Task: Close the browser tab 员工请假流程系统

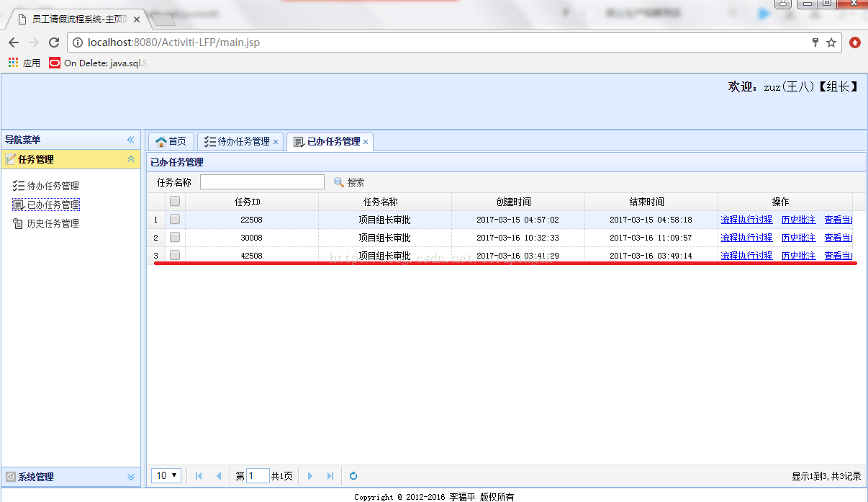Action: [x=137, y=19]
